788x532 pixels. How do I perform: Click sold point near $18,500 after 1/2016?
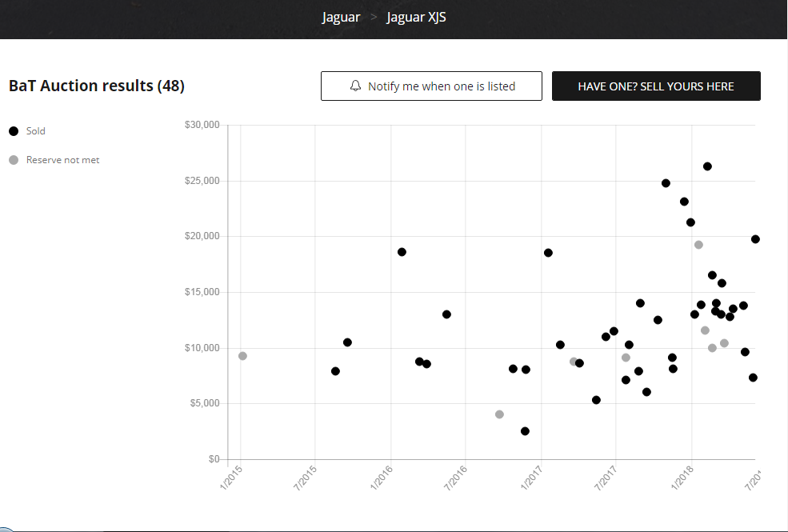pyautogui.click(x=402, y=252)
